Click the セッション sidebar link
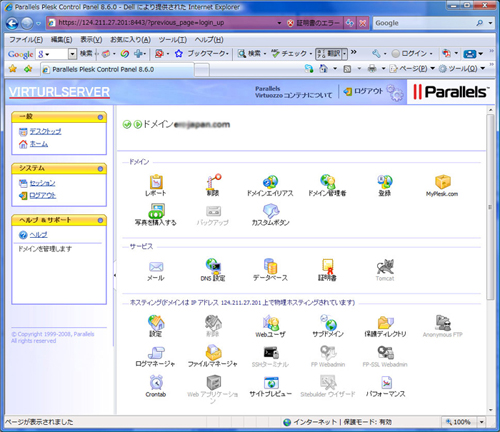This screenshot has height=432, width=500. pos(42,183)
